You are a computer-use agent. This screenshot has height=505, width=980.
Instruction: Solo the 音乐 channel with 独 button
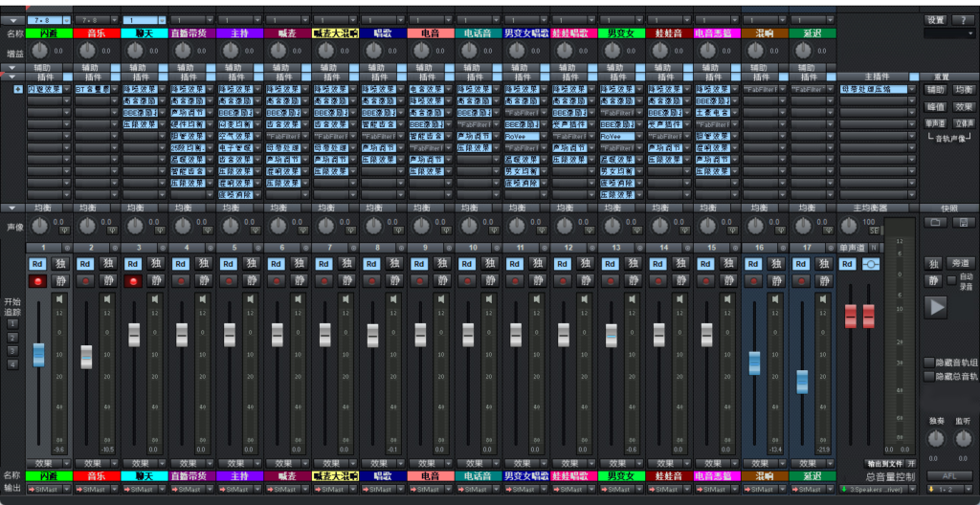click(108, 264)
